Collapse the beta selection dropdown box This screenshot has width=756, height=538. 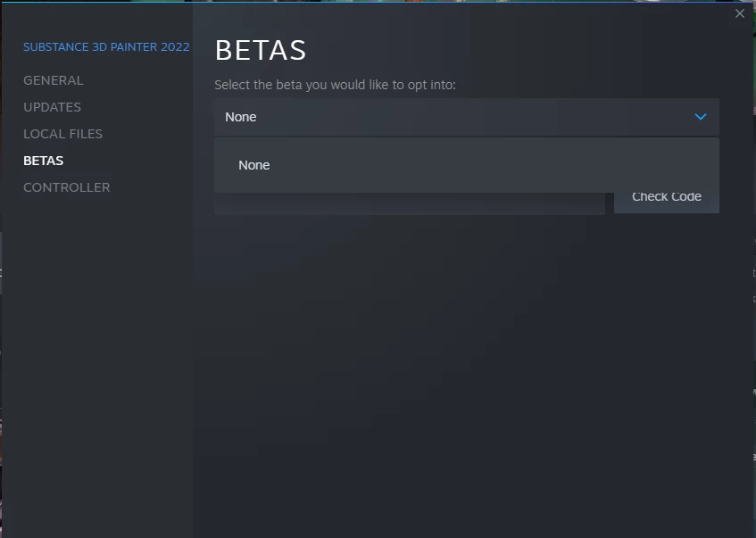tap(466, 117)
